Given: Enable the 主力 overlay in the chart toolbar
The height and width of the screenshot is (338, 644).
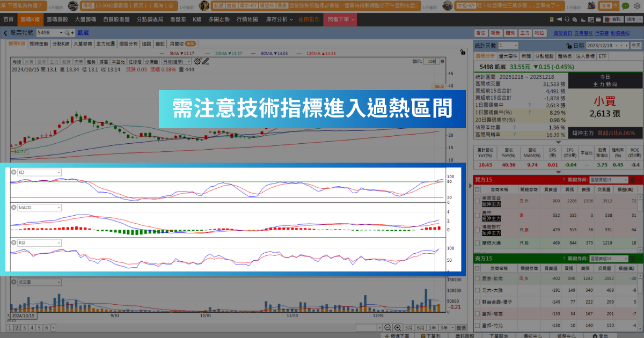Looking at the screenshot, I should tap(54, 61).
